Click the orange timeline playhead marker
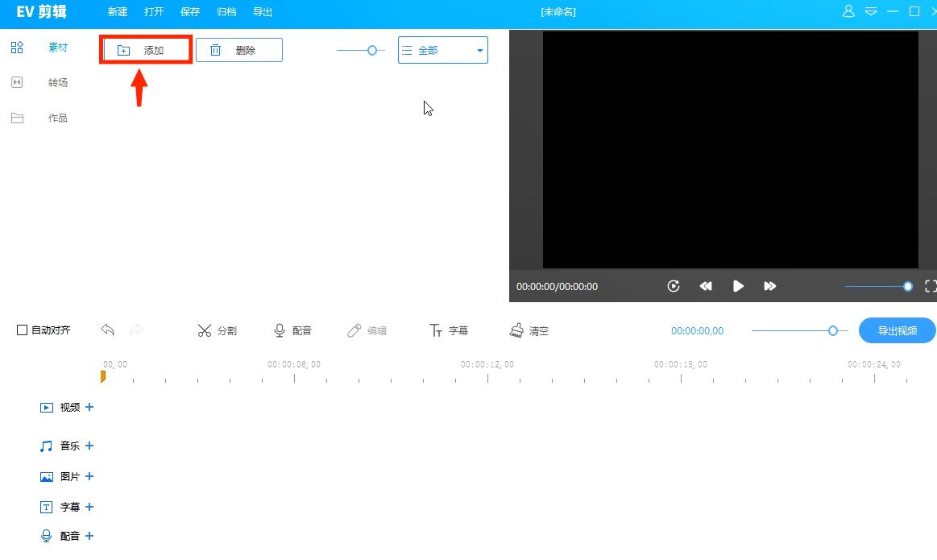937x560 pixels. [x=103, y=376]
